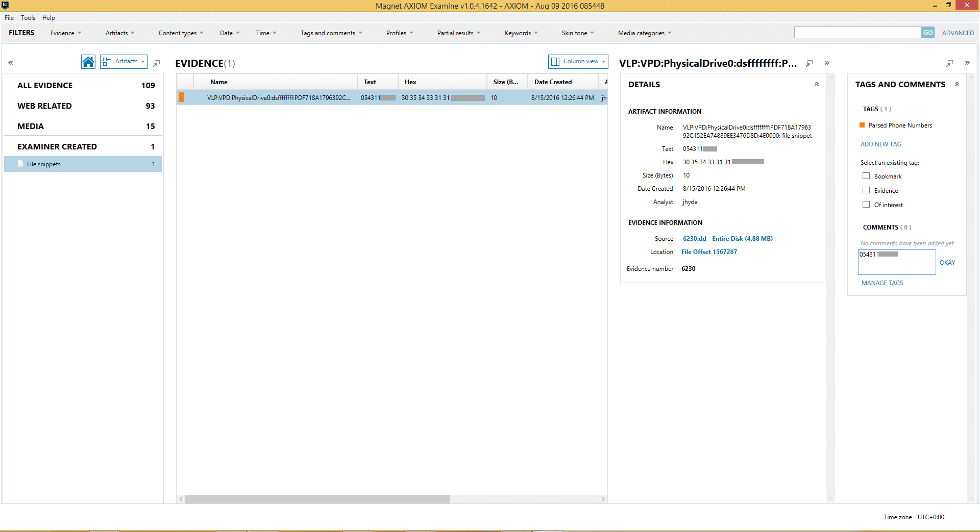This screenshot has width=980, height=532.
Task: Click right arrow of horizontal scrollbar
Action: pos(603,499)
